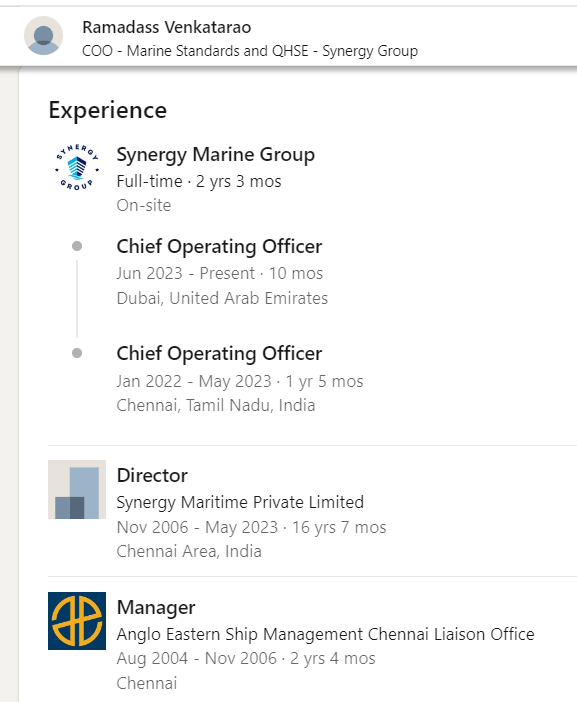
Task: Click the Dubai-based Chief Operating Officer title
Action: [219, 247]
